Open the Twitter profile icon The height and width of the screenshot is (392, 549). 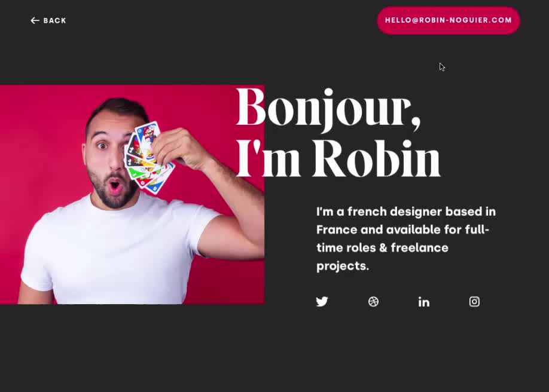click(x=322, y=301)
